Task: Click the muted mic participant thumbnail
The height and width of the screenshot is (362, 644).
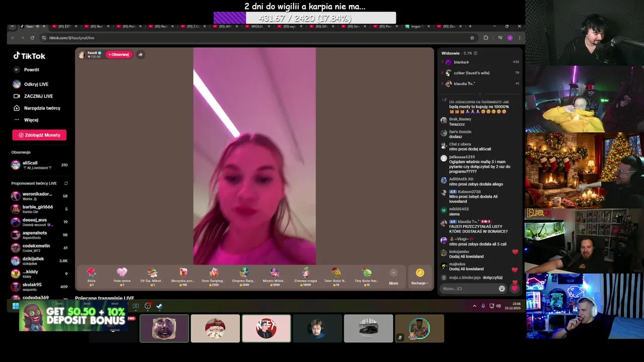Action: tap(420, 328)
